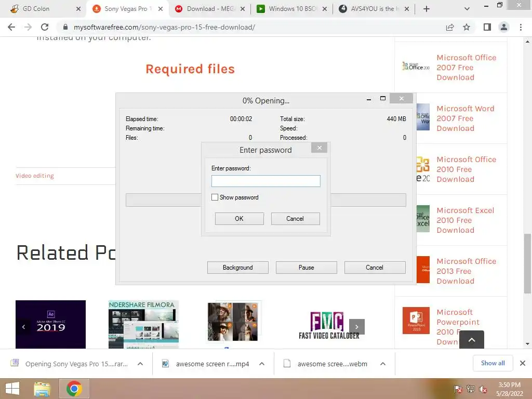The height and width of the screenshot is (399, 532).
Task: Open the browser side panel icon
Action: 487,27
